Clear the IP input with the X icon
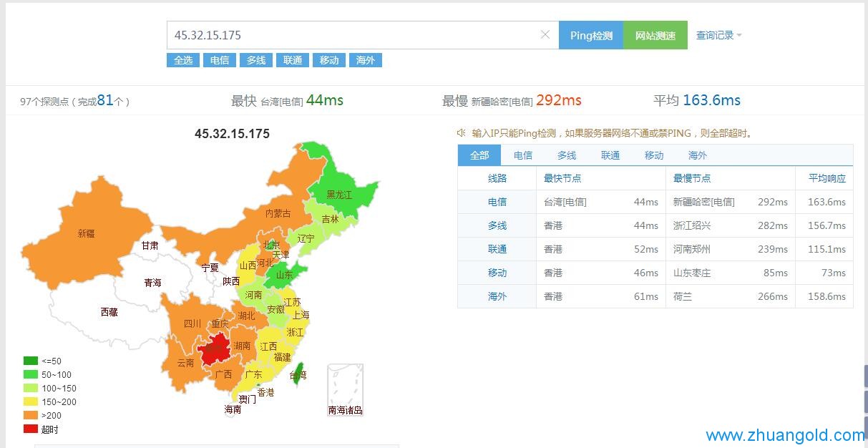868x448 pixels. [x=545, y=34]
